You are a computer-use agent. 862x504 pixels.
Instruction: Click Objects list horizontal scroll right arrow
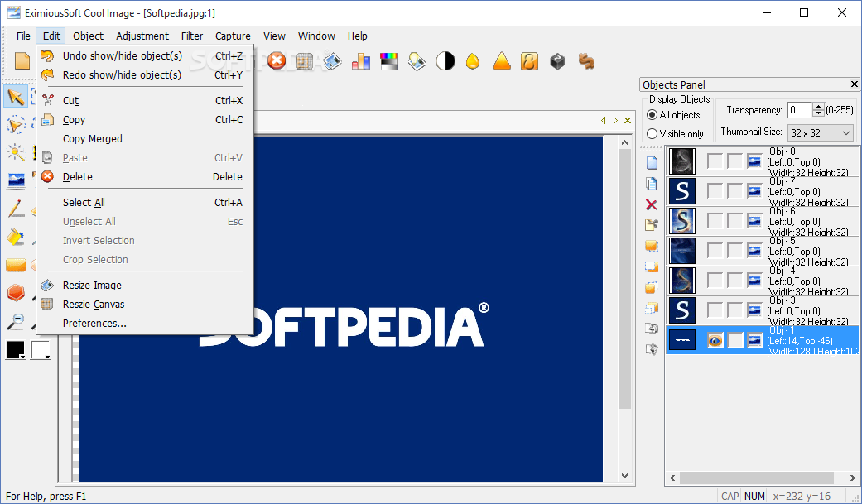pyautogui.click(x=853, y=478)
